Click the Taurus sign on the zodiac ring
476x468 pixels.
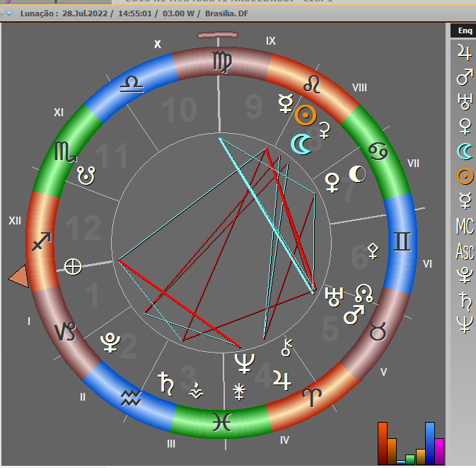click(378, 331)
